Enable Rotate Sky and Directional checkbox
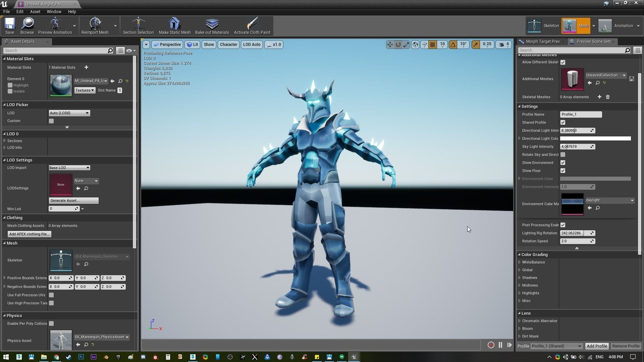This screenshot has width=644, height=362. click(x=563, y=155)
